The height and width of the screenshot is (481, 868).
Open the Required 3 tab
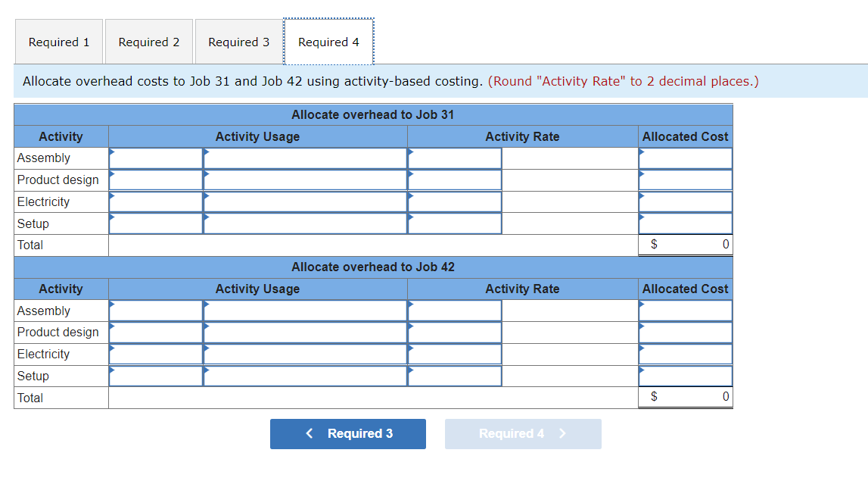pos(238,42)
